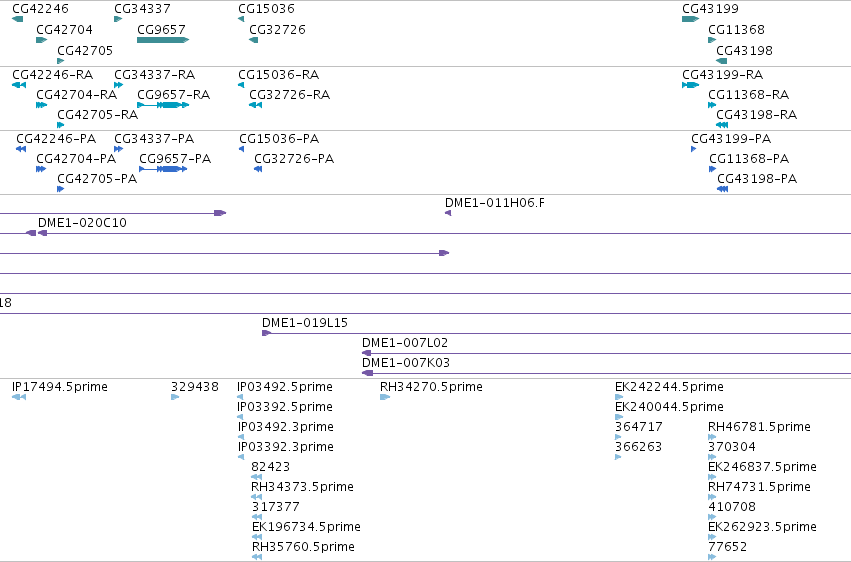Click the CG32726 gene label

[277, 29]
